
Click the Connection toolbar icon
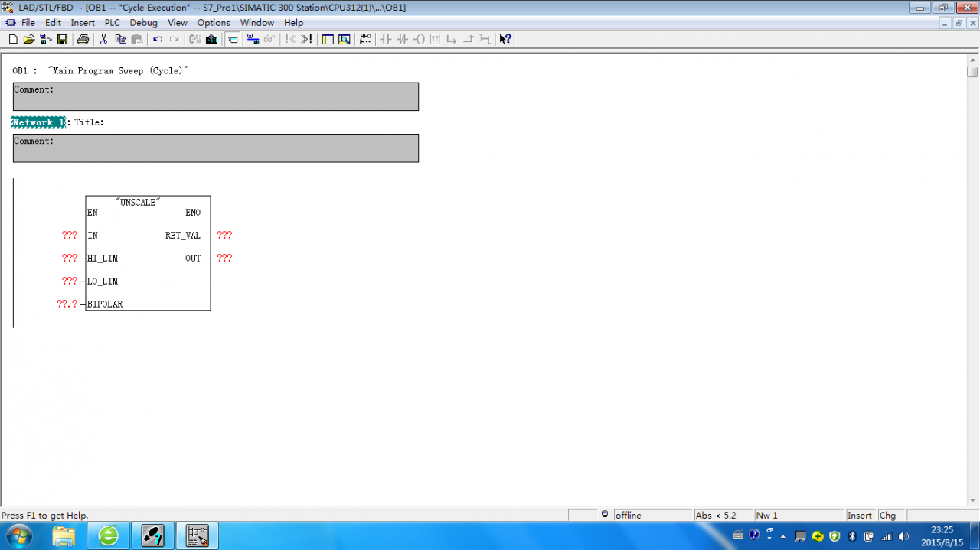click(484, 39)
